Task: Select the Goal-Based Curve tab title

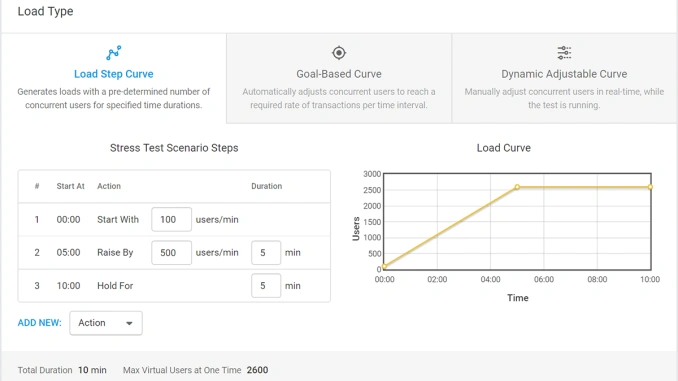Action: pyautogui.click(x=339, y=74)
